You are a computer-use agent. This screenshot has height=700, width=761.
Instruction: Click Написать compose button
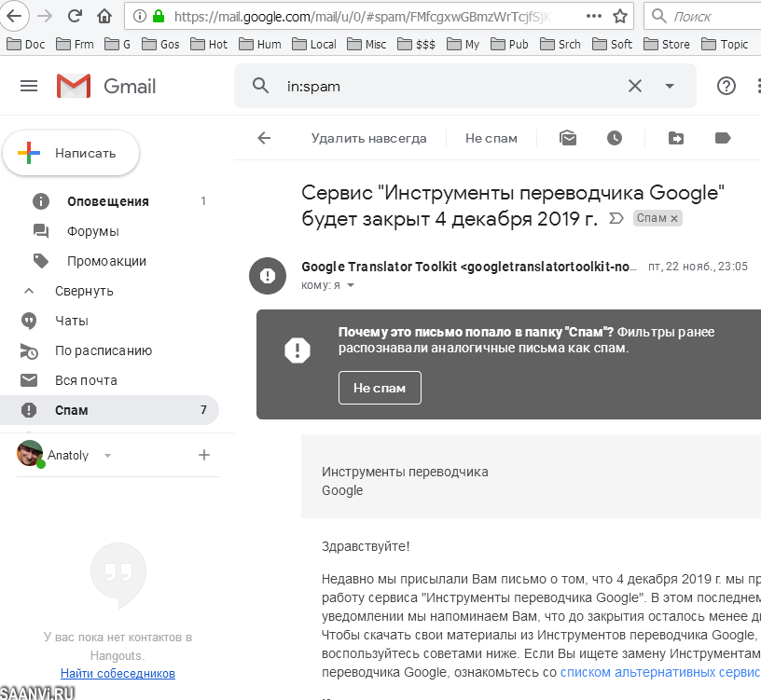71,153
